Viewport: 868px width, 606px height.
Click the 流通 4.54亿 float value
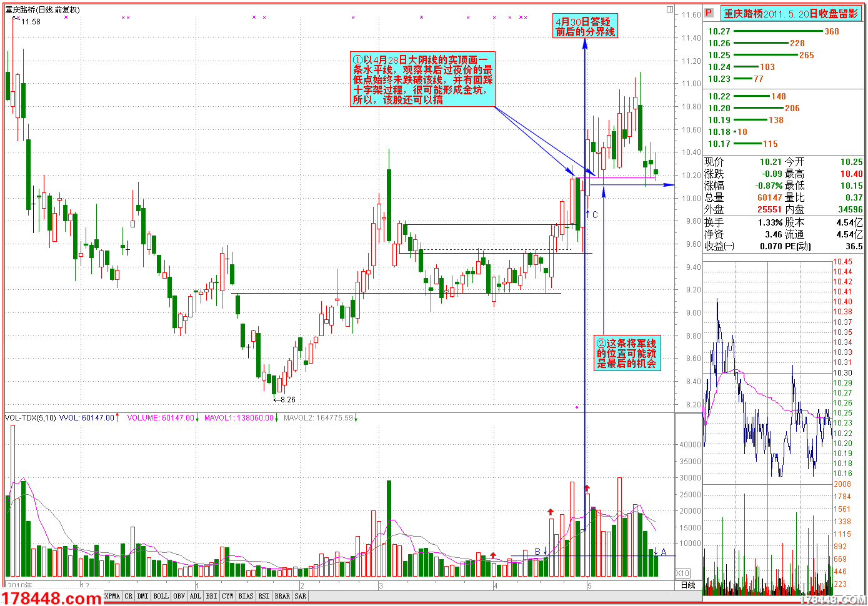pyautogui.click(x=850, y=234)
